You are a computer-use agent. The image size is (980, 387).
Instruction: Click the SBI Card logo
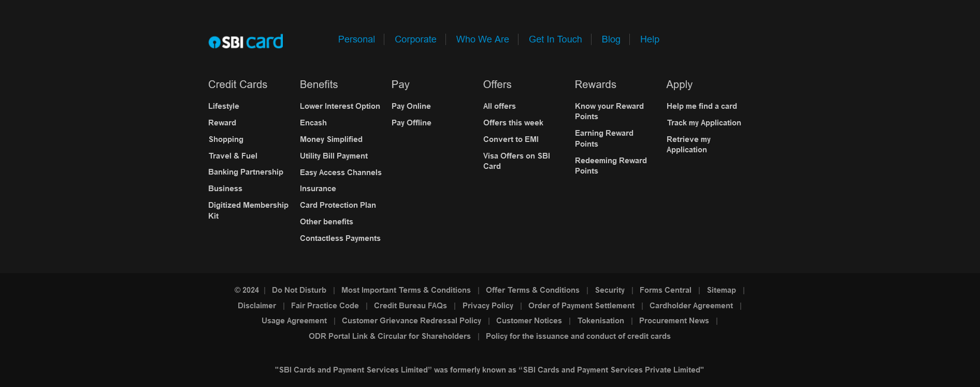[x=246, y=41]
